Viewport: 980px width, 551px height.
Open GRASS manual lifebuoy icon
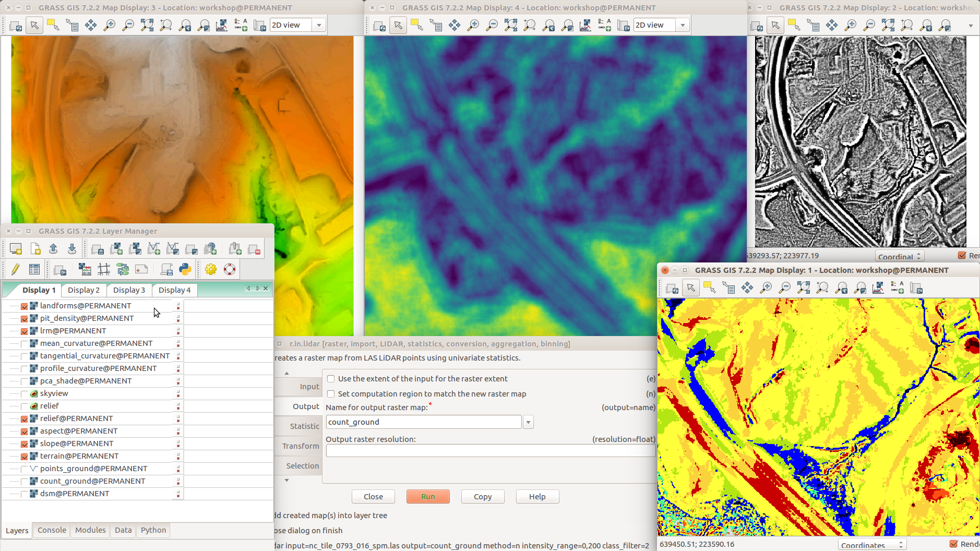click(230, 269)
